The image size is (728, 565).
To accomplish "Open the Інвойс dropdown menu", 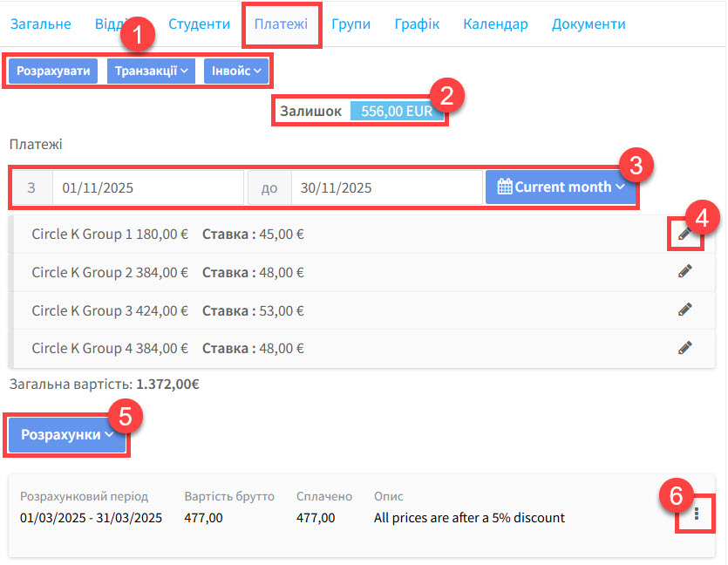I will pos(237,71).
